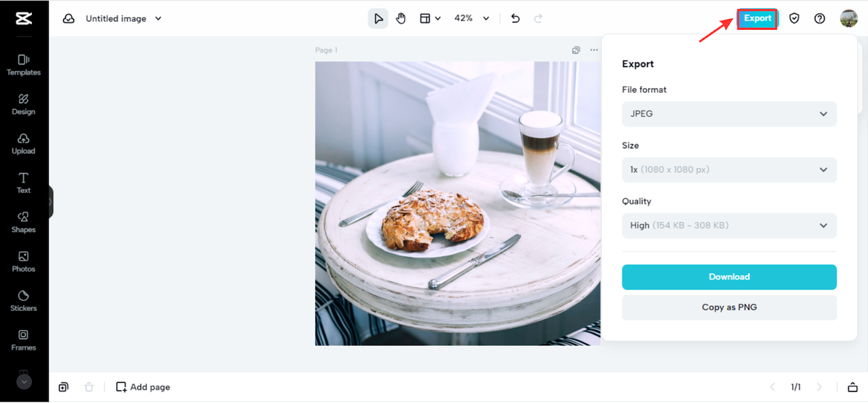Click the cloud save status icon

pyautogui.click(x=68, y=19)
